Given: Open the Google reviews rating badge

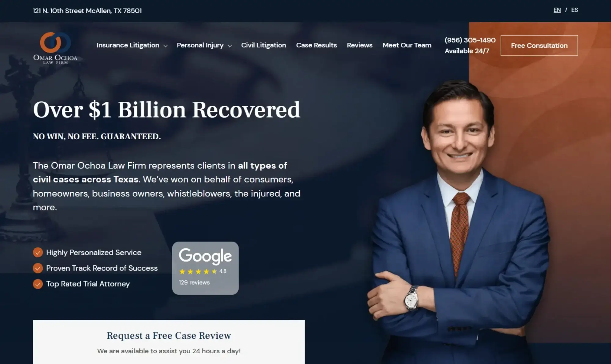Looking at the screenshot, I should pyautogui.click(x=205, y=268).
